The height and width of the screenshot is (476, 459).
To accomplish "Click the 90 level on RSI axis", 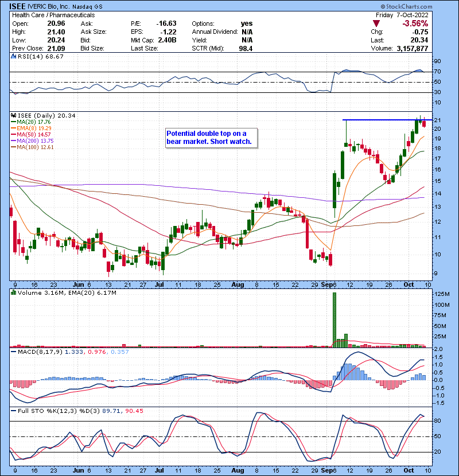I will (437, 61).
